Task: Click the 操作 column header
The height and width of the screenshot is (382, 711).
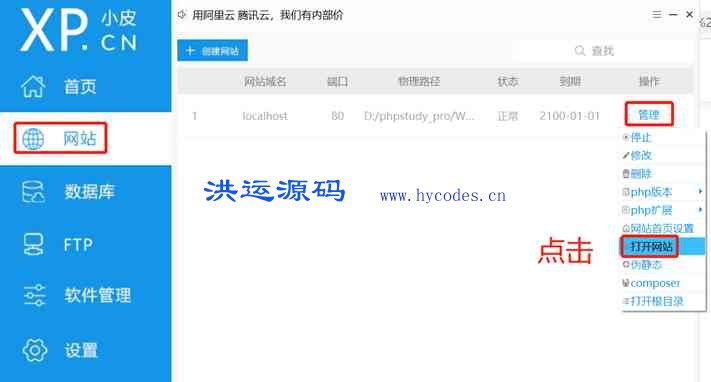Action: (649, 81)
